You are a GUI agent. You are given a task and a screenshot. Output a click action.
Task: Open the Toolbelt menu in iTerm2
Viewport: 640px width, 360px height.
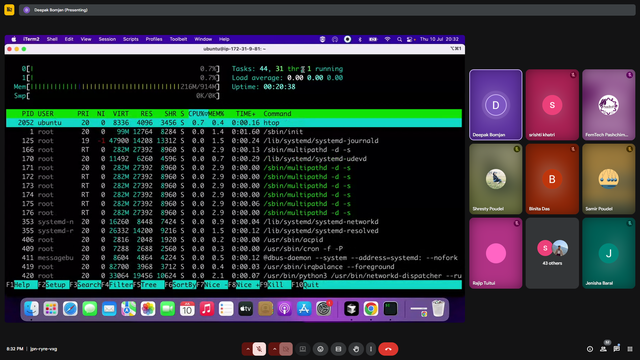click(x=178, y=39)
